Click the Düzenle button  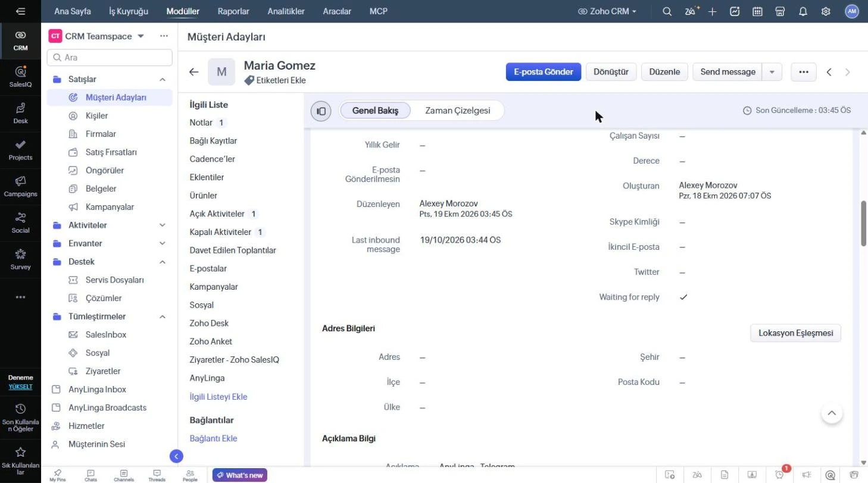click(x=664, y=72)
